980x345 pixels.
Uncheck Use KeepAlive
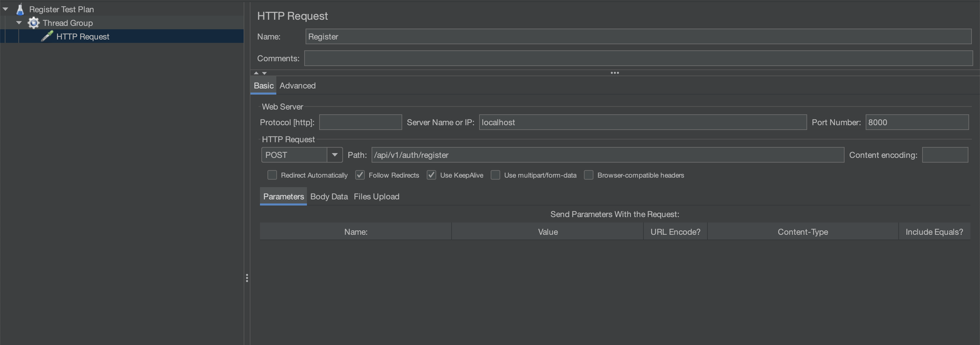click(431, 175)
